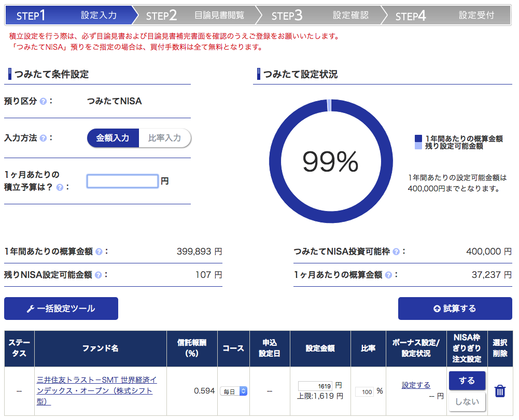Open the コース dropdown showing 毎日

point(233,391)
